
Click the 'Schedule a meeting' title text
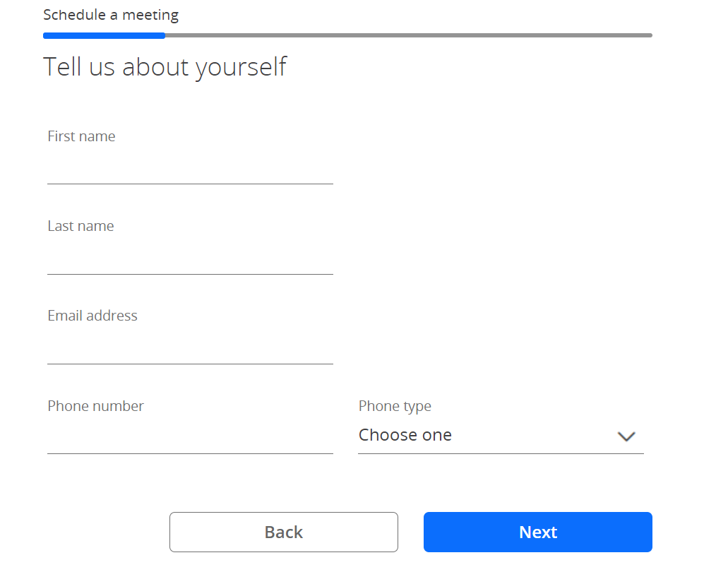pyautogui.click(x=111, y=16)
